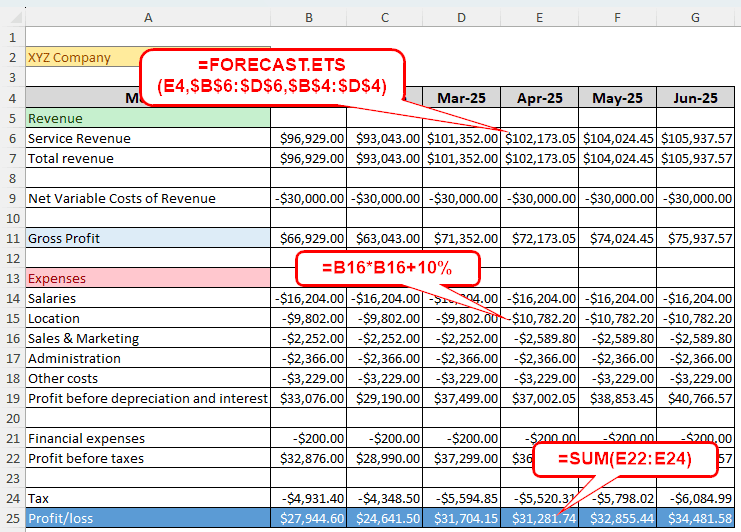The width and height of the screenshot is (741, 532).
Task: Click the Profit/loss label cell
Action: tap(148, 518)
